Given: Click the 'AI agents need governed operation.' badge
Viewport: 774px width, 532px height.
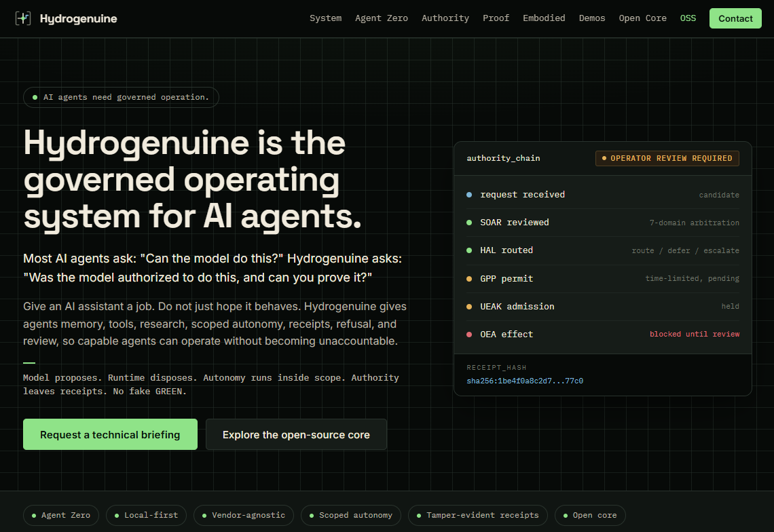Looking at the screenshot, I should pos(121,97).
